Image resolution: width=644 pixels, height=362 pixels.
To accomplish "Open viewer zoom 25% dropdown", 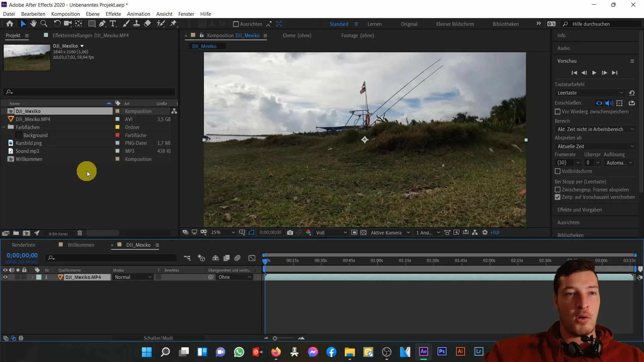I will (223, 233).
